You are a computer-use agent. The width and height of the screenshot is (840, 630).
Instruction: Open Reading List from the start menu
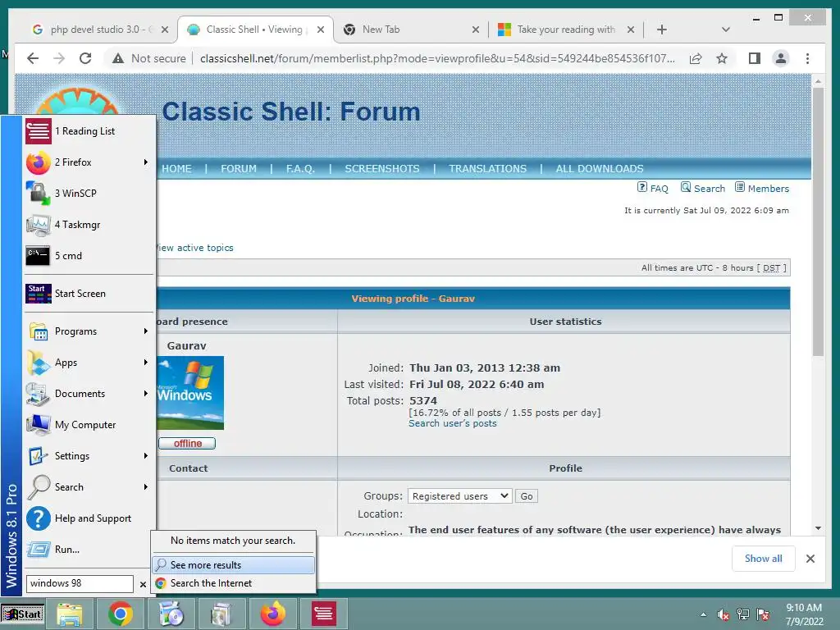pyautogui.click(x=89, y=131)
